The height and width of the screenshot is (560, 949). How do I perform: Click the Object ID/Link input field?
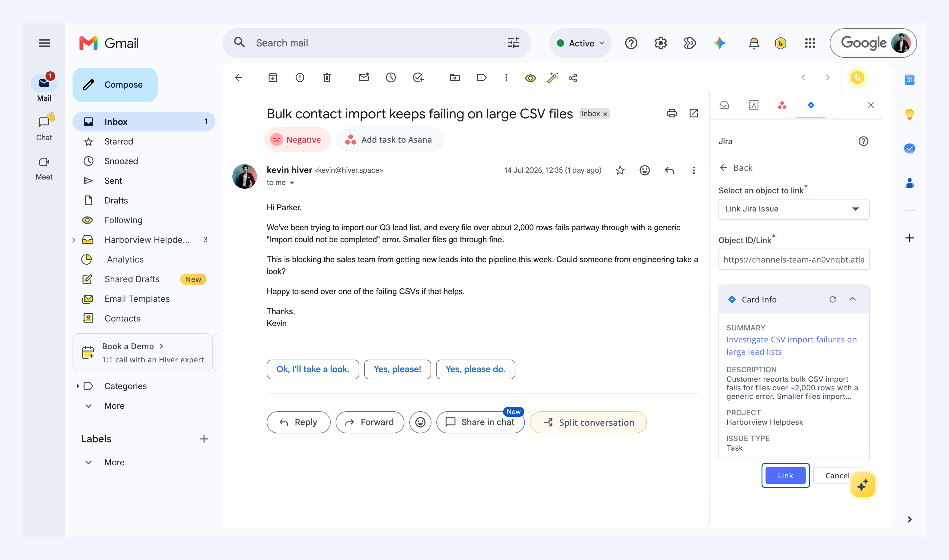pyautogui.click(x=794, y=259)
